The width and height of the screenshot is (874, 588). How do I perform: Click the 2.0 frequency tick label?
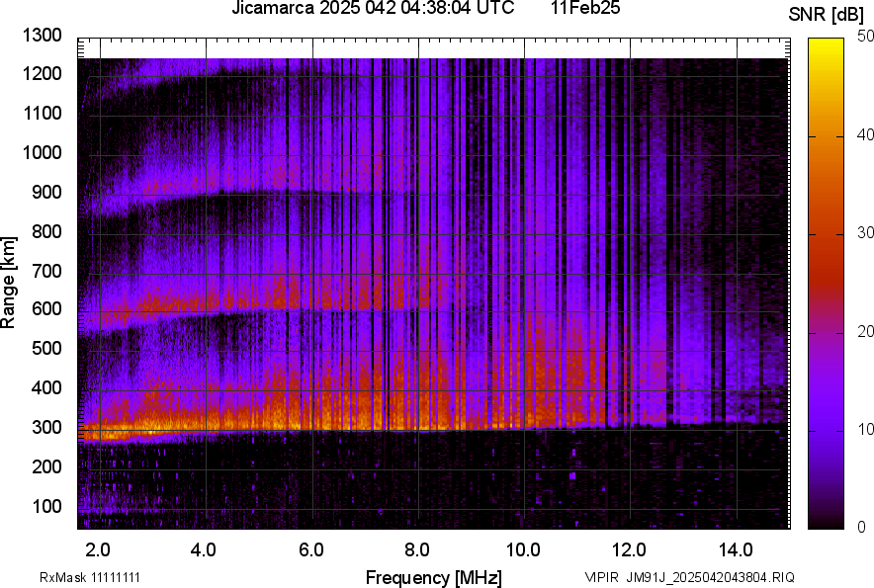[x=97, y=549]
